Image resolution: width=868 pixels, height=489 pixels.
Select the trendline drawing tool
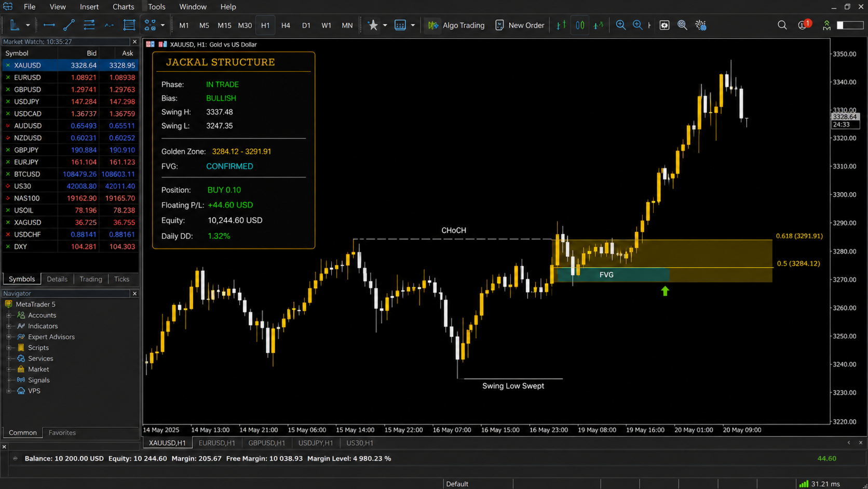coord(69,25)
